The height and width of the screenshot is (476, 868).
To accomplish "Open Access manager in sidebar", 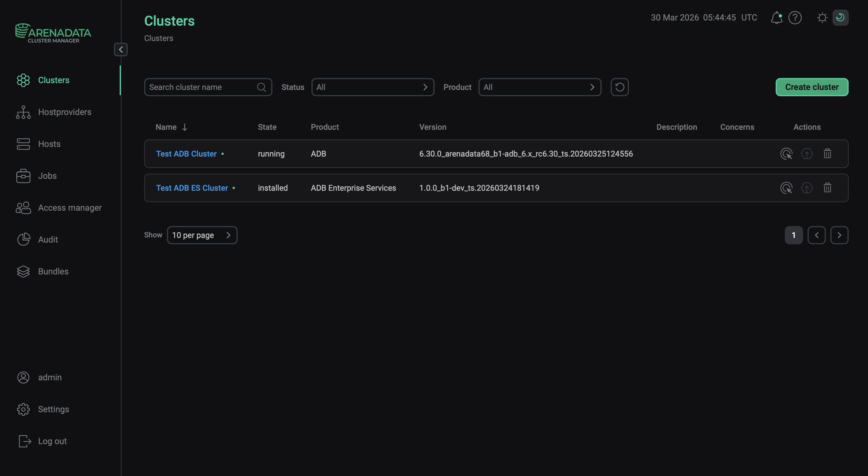I will click(70, 208).
